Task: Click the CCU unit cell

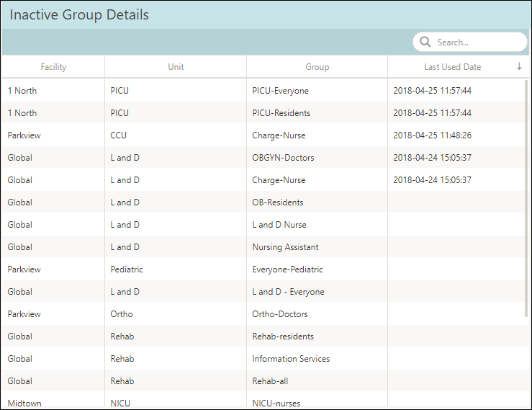Action: (118, 135)
